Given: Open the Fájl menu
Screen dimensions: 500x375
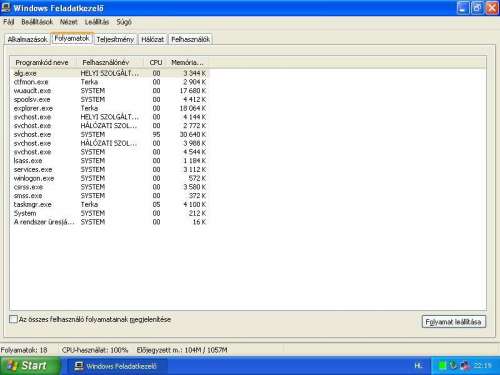Looking at the screenshot, I should click(x=9, y=22).
